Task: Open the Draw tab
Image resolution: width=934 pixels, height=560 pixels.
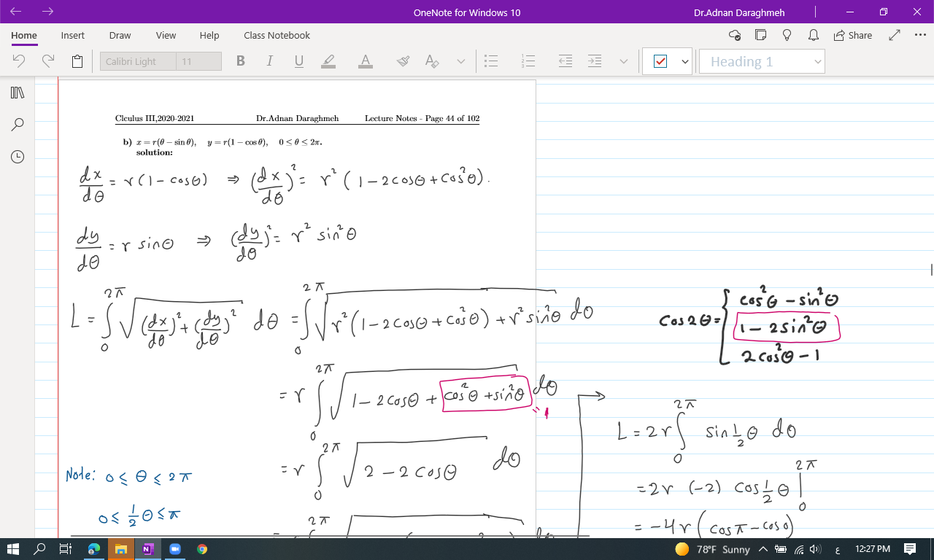Action: coord(120,35)
